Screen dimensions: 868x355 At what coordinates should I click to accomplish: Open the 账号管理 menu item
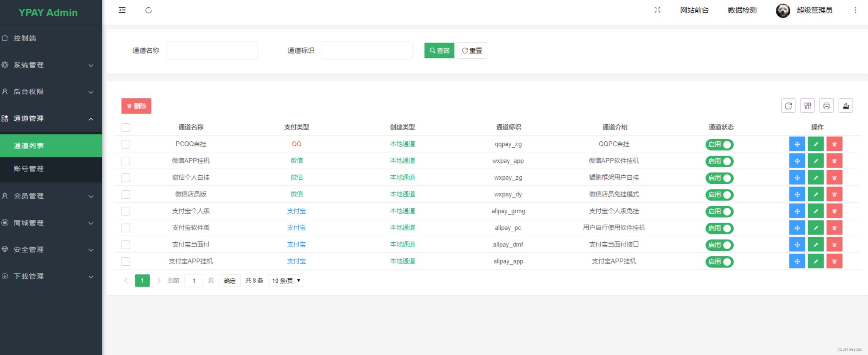tap(28, 169)
